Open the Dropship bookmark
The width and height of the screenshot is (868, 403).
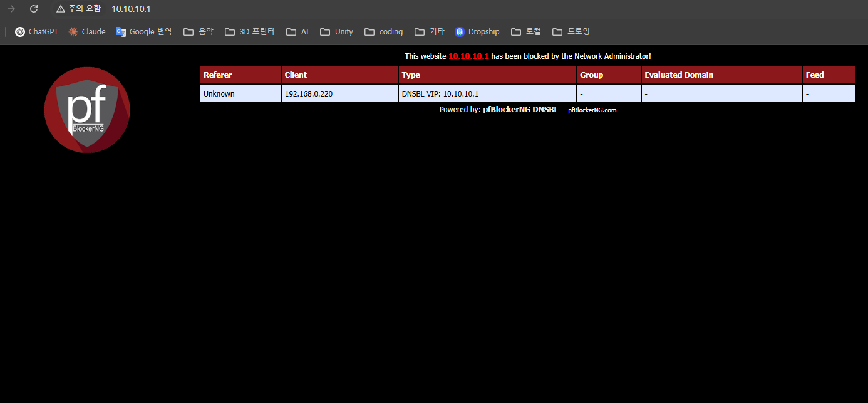pyautogui.click(x=477, y=32)
